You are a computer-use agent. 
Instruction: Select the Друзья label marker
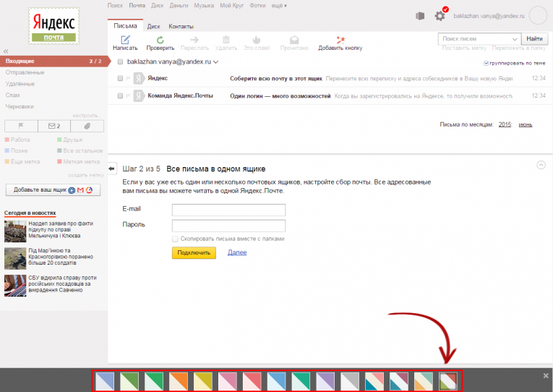(x=59, y=140)
